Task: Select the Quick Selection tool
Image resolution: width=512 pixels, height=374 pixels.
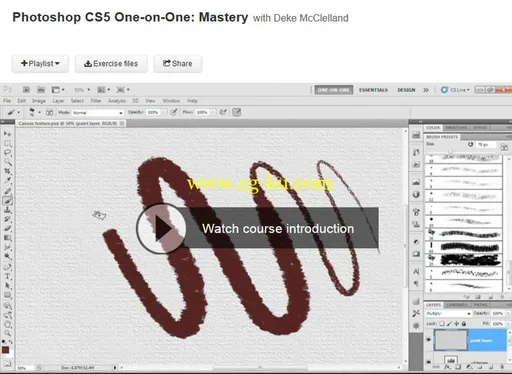Action: pyautogui.click(x=7, y=162)
